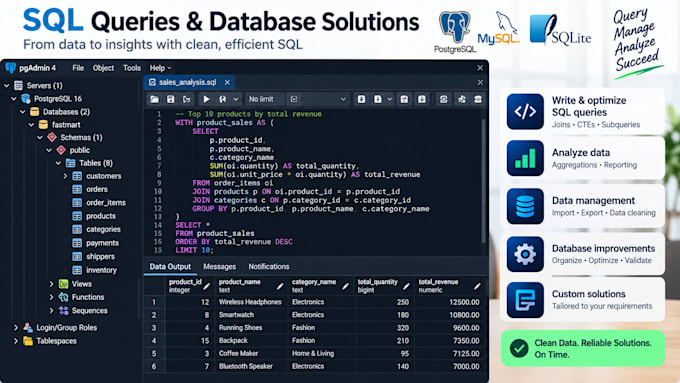Expand the Login/Group Roles node
The width and height of the screenshot is (680, 383).
click(x=16, y=327)
